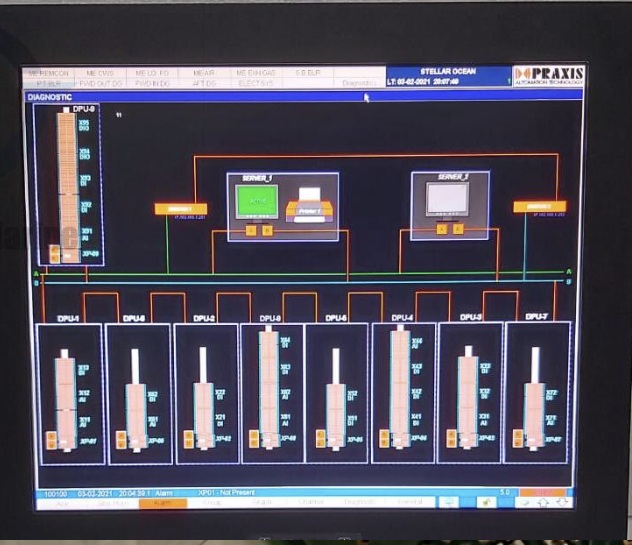This screenshot has width=632, height=545.
Task: Select the right orange network switch
Action: pos(540,207)
